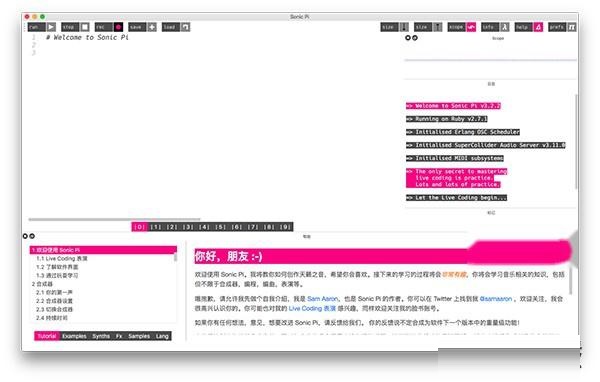Open the Fx help tab
Image resolution: width=600 pixels, height=382 pixels.
point(119,336)
